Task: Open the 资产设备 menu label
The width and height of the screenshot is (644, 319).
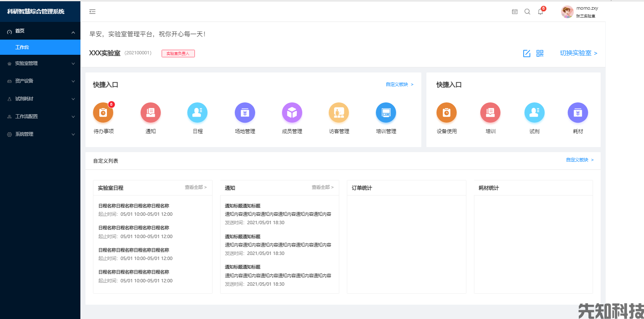Action: (x=24, y=81)
